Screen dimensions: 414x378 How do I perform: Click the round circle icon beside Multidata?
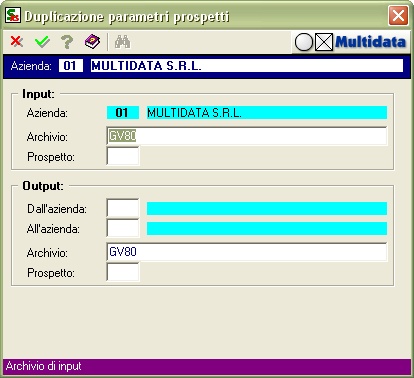pos(304,42)
